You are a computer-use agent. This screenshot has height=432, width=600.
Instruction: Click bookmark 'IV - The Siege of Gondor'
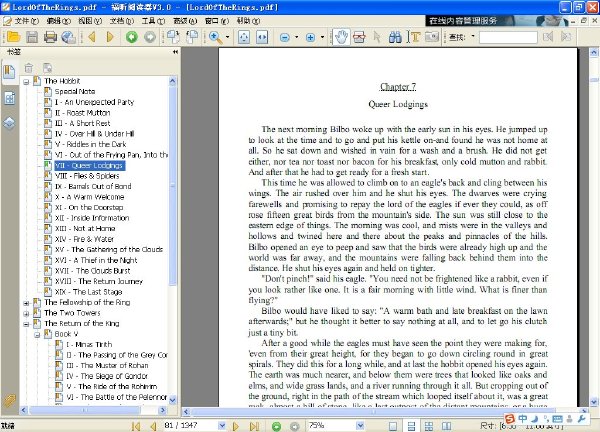point(107,376)
